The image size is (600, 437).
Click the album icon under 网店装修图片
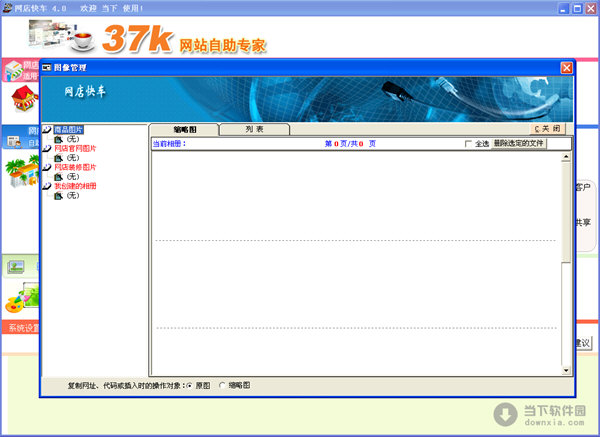[58, 177]
